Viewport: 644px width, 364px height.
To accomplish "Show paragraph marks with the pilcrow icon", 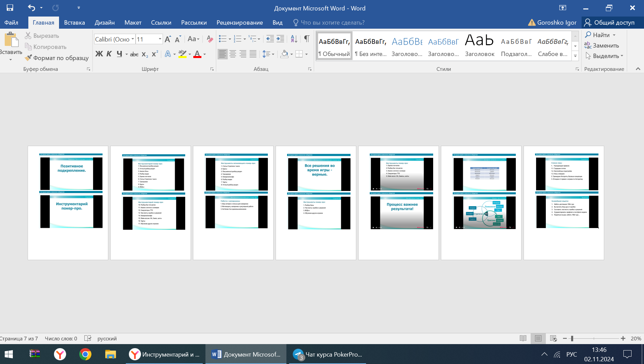I will (307, 39).
